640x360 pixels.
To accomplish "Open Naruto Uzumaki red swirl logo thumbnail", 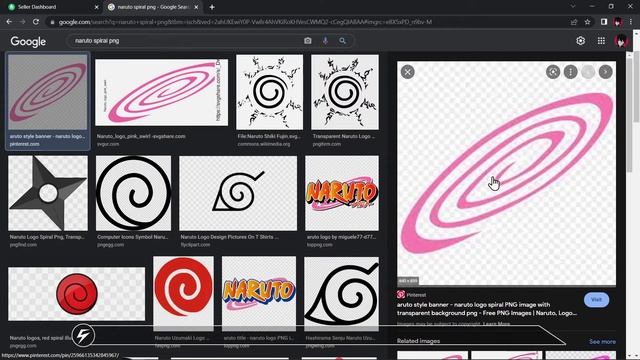I will pos(183,293).
